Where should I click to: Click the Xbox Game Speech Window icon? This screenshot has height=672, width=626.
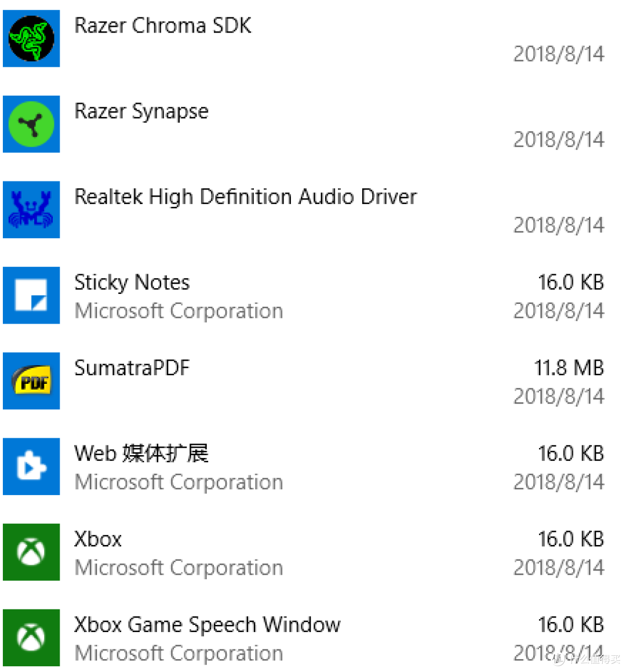click(31, 638)
